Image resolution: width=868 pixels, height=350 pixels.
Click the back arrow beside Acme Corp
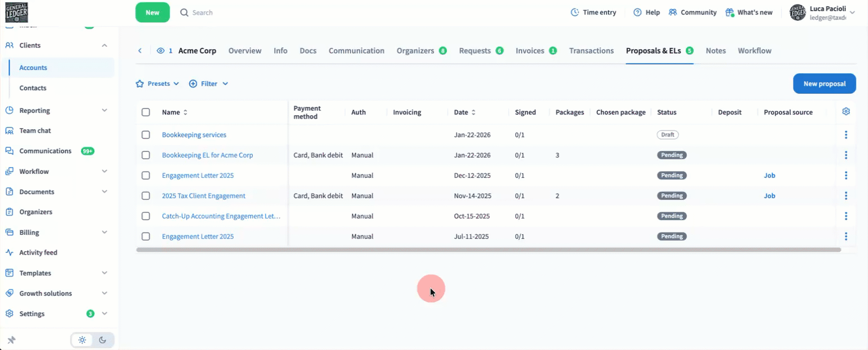click(x=140, y=51)
